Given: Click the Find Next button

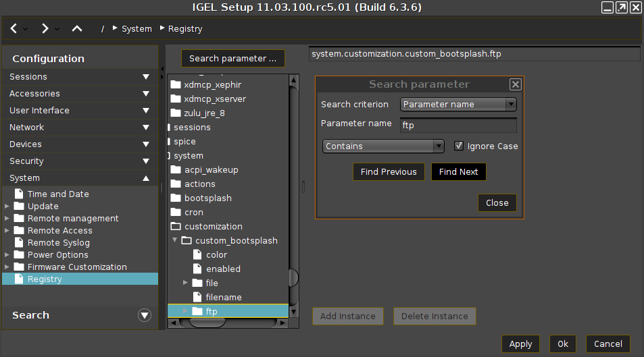Looking at the screenshot, I should point(458,172).
